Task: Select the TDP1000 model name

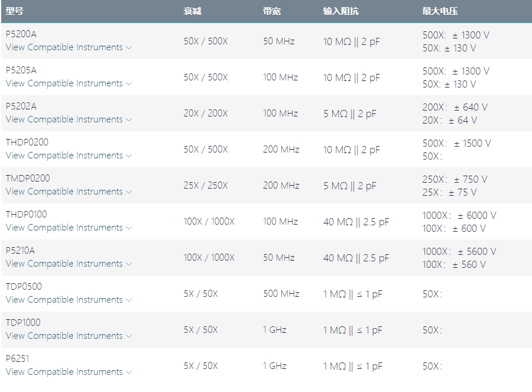Action: (24, 322)
